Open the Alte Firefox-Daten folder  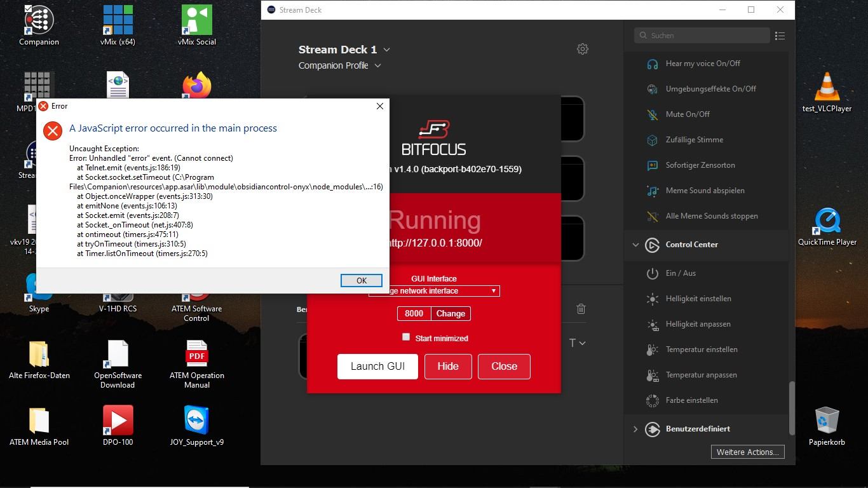pos(39,360)
